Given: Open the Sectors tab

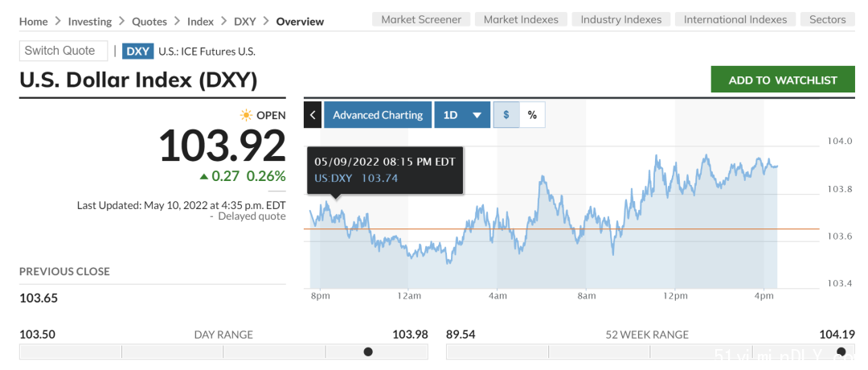Looking at the screenshot, I should pyautogui.click(x=828, y=19).
